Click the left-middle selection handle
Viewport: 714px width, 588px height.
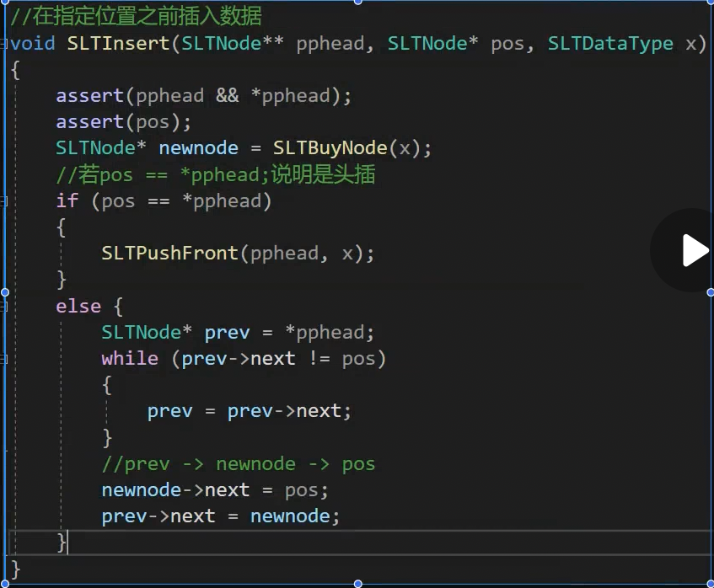coord(5,292)
